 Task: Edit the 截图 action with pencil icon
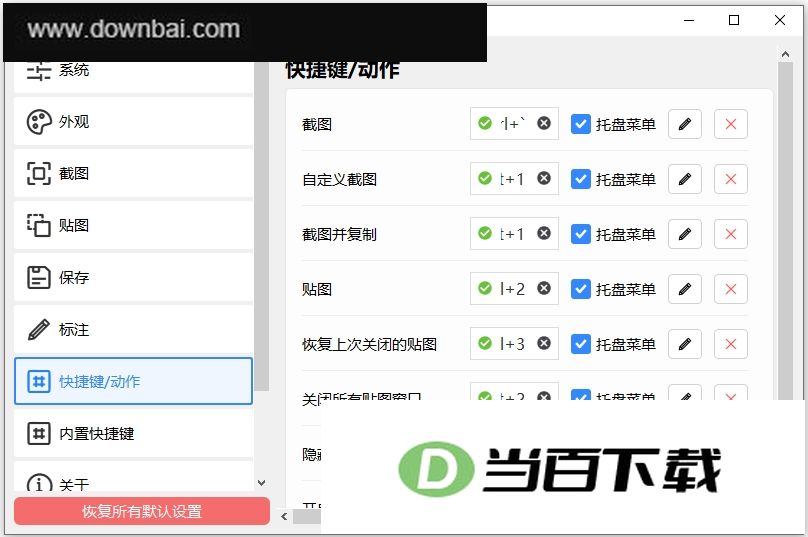pos(685,124)
